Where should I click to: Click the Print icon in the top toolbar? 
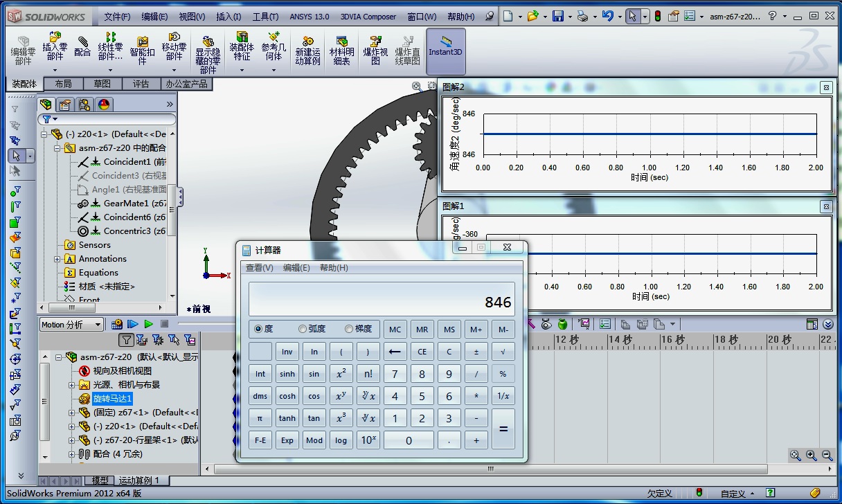(x=583, y=16)
